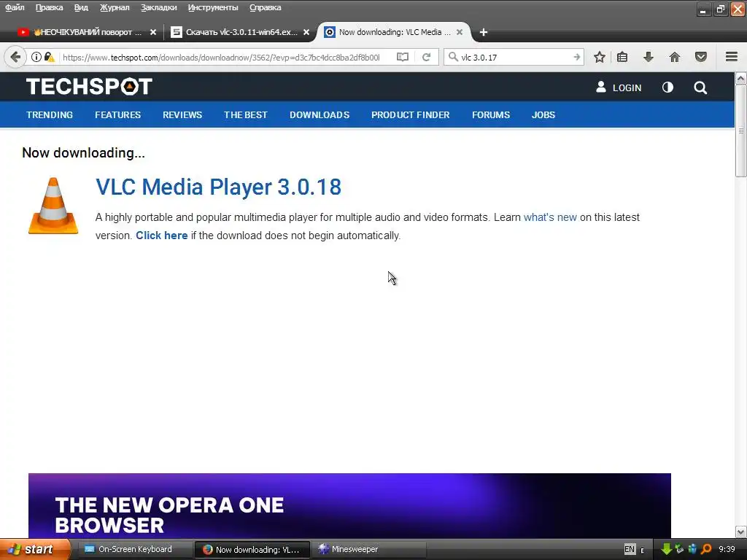
Task: Click the page scrollbar up arrow
Action: 740,78
